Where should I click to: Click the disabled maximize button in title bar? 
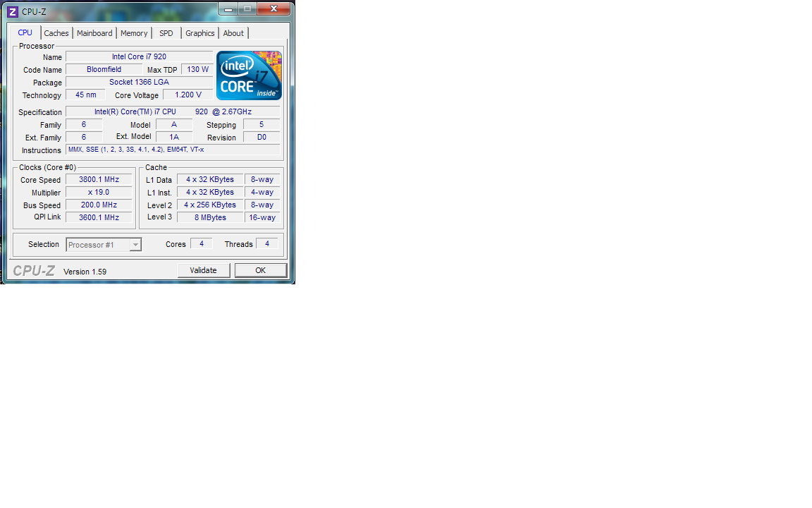(247, 8)
